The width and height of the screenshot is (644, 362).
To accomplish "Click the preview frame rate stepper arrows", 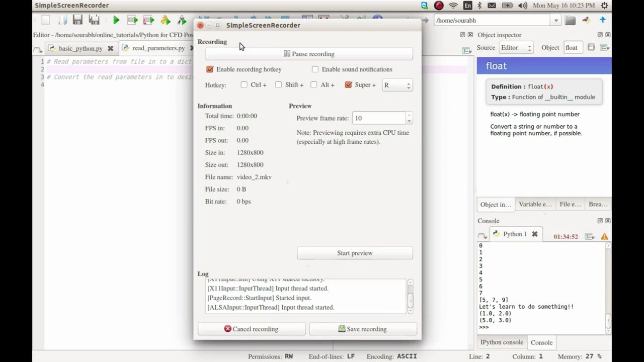I will coord(409,118).
